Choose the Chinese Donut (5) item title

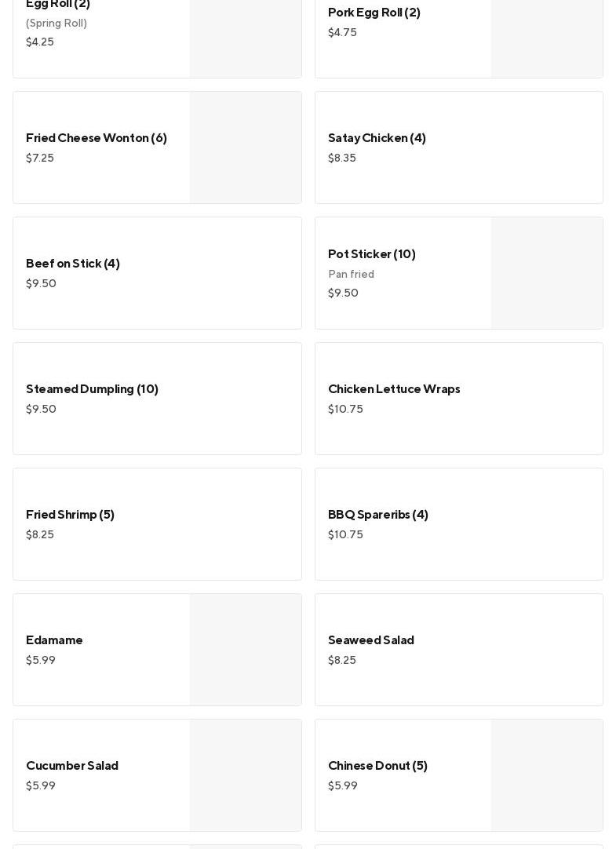377,766
